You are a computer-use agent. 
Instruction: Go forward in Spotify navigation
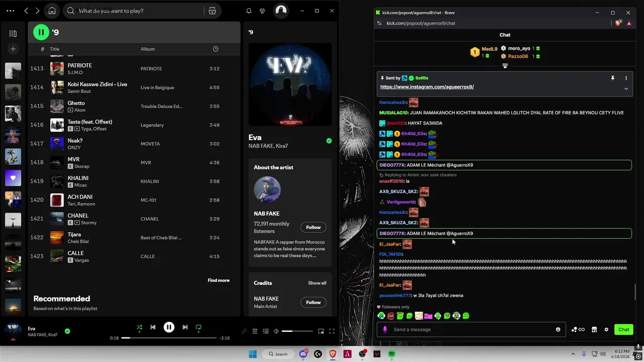coord(38,11)
